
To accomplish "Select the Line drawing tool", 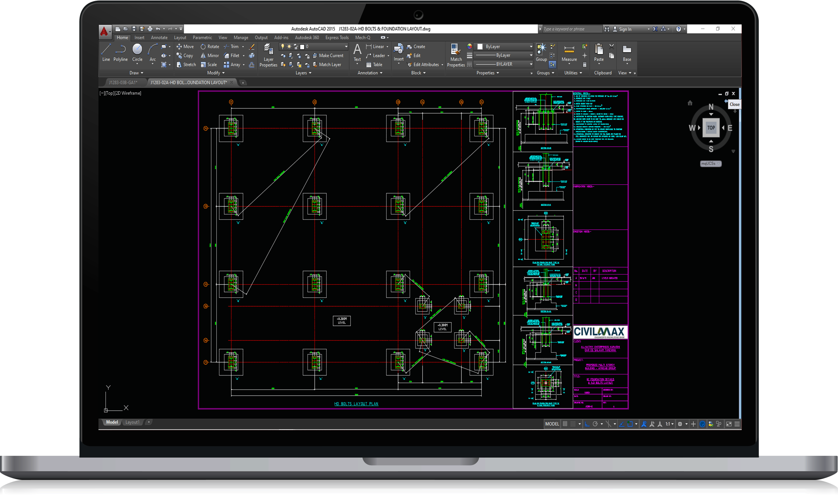I will pyautogui.click(x=106, y=53).
